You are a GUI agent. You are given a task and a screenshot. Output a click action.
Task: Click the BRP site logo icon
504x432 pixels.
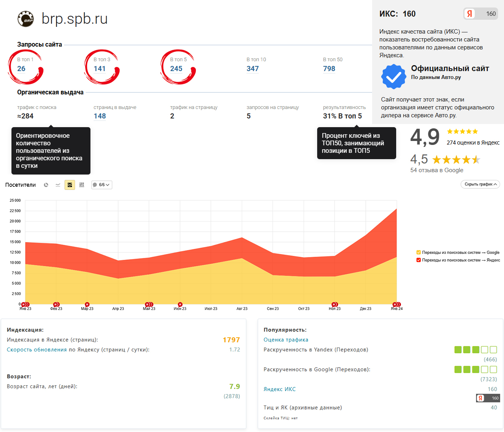(26, 19)
